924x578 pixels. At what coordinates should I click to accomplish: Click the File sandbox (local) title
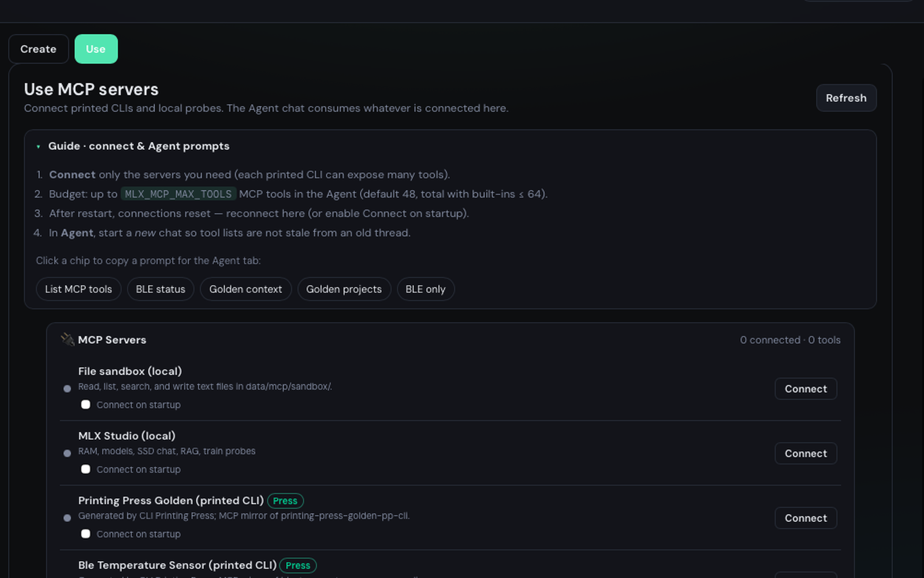pyautogui.click(x=130, y=371)
